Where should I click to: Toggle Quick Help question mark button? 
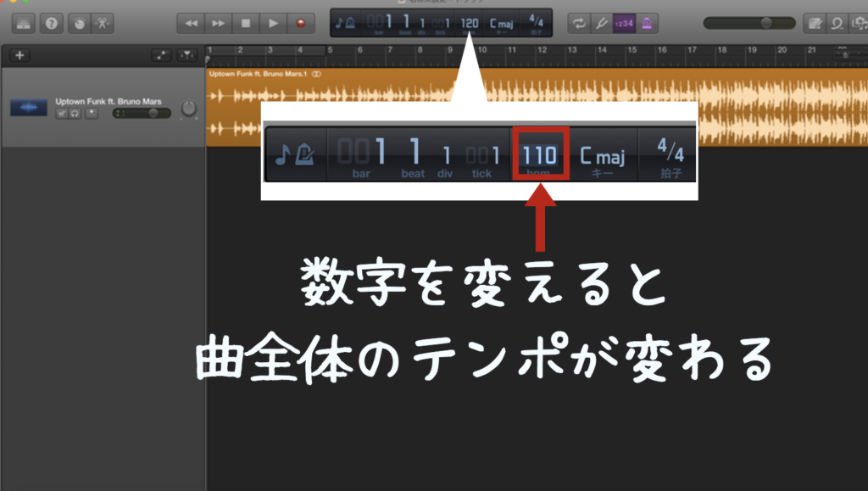pyautogui.click(x=52, y=24)
